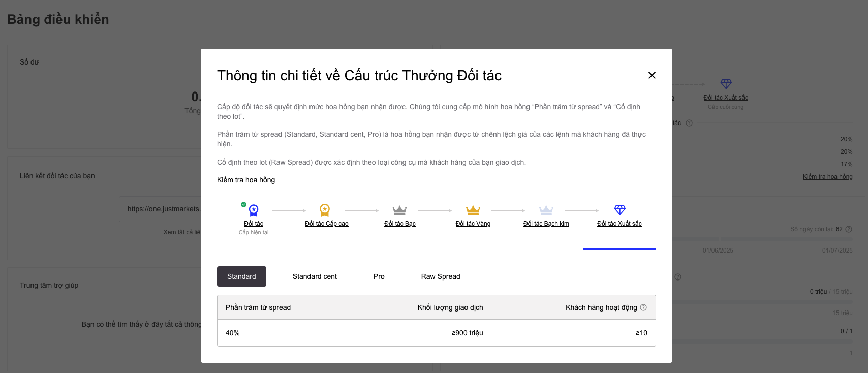Select the Standard account tab
Image resolution: width=868 pixels, height=373 pixels.
coord(241,276)
